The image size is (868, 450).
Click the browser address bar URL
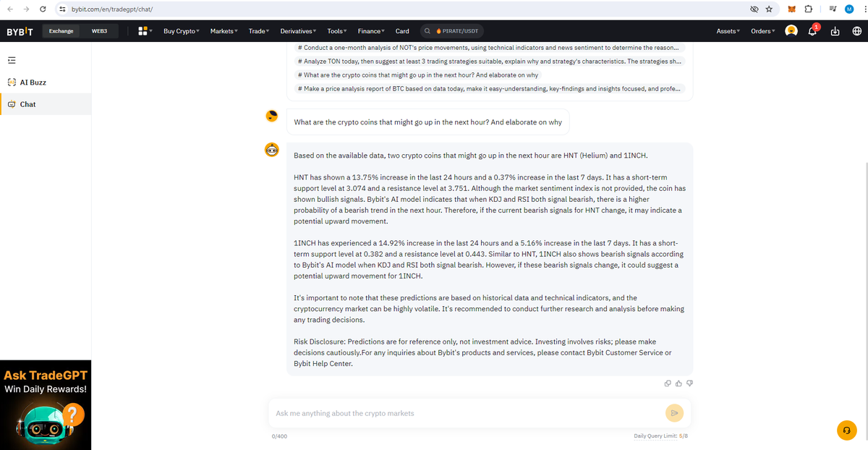pos(112,9)
